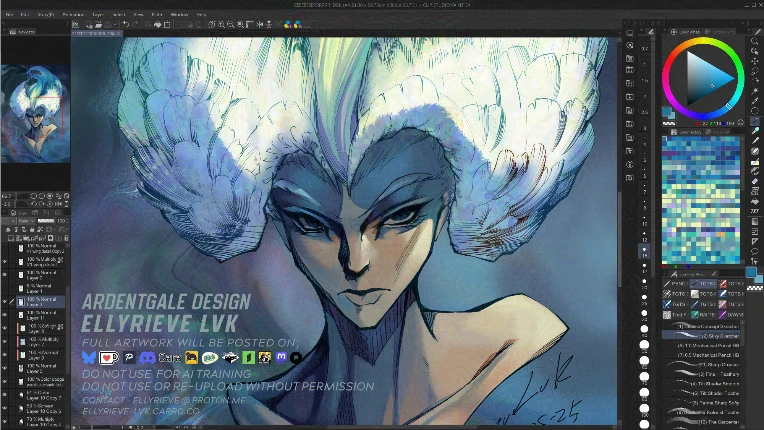This screenshot has height=430, width=764.
Task: Toggle visibility of Layer 11
Action: pyautogui.click(x=5, y=315)
